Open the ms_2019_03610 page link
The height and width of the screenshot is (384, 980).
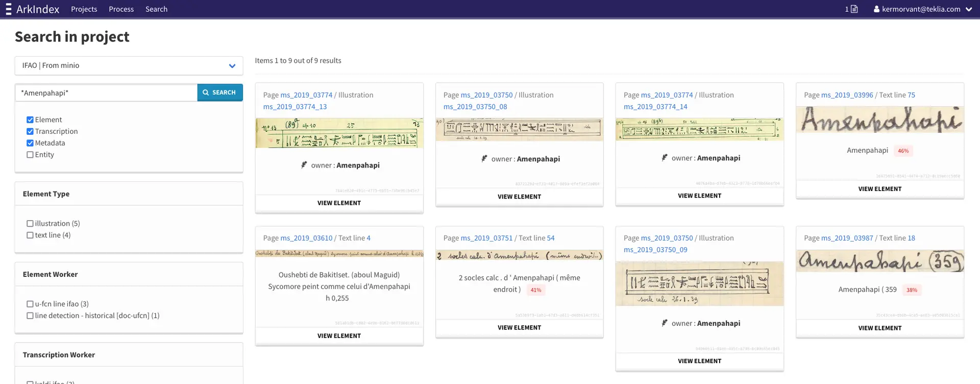click(x=306, y=238)
